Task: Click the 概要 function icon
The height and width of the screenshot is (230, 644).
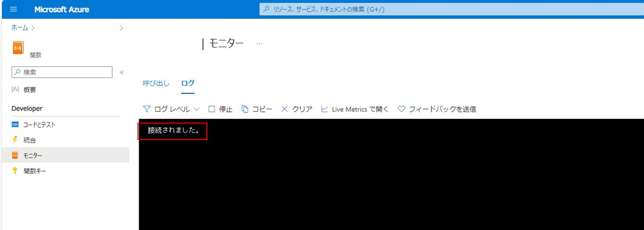Action: 15,89
